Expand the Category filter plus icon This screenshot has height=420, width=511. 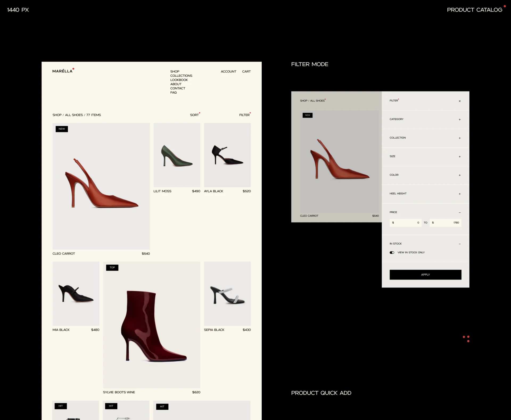pyautogui.click(x=460, y=120)
